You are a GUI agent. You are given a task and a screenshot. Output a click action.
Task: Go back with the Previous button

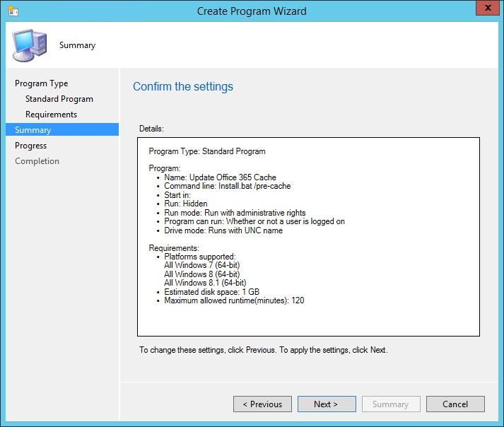coord(262,404)
